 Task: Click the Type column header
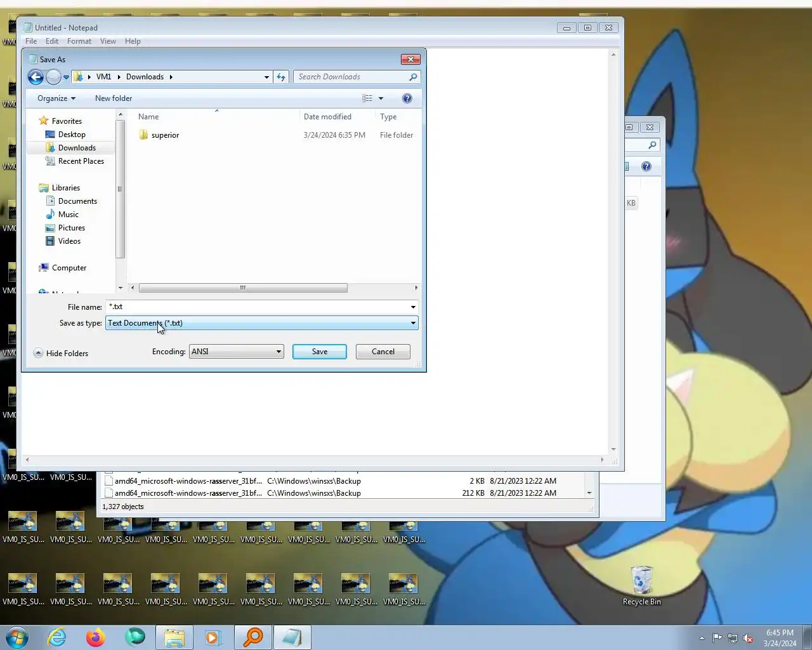coord(388,117)
